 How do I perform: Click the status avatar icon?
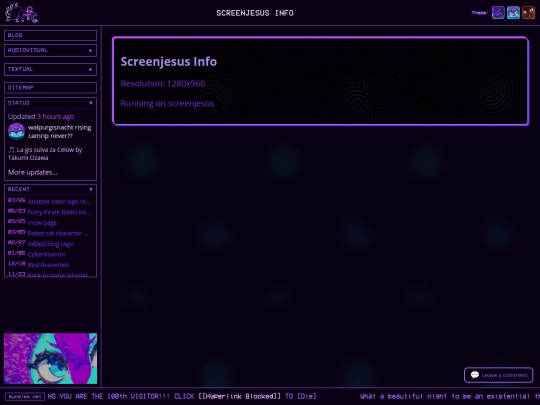[x=17, y=132]
